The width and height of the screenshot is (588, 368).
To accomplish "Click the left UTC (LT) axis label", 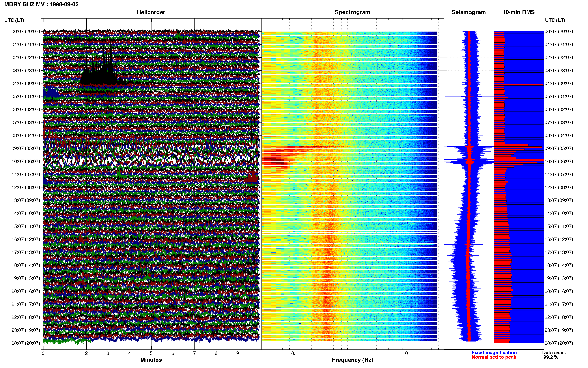I will (14, 20).
